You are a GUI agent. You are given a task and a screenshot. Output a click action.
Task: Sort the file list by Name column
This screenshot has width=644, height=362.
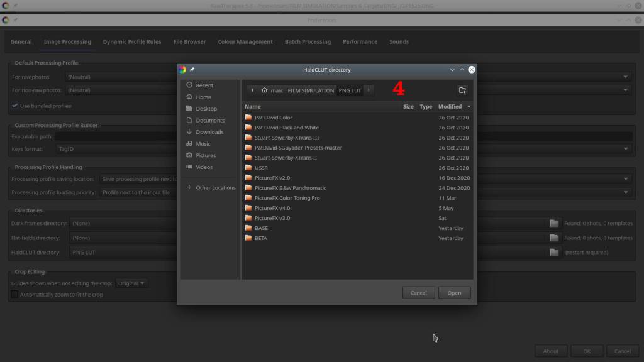tap(253, 106)
